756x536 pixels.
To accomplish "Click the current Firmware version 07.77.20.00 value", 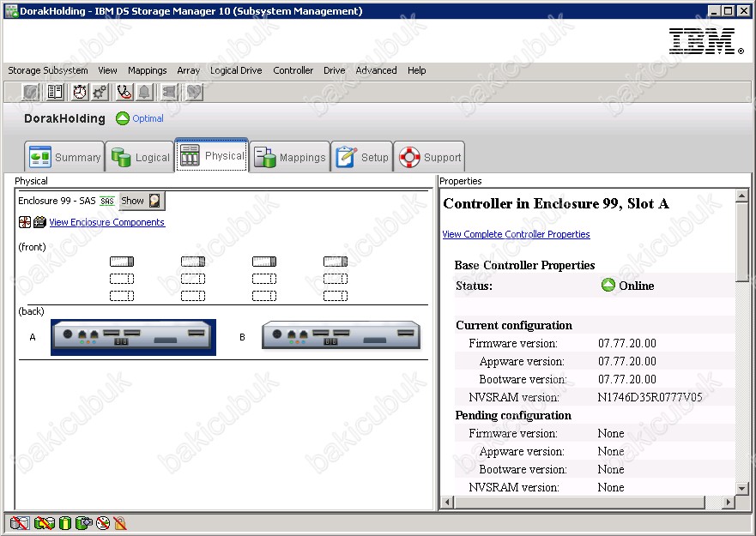I will (x=626, y=343).
